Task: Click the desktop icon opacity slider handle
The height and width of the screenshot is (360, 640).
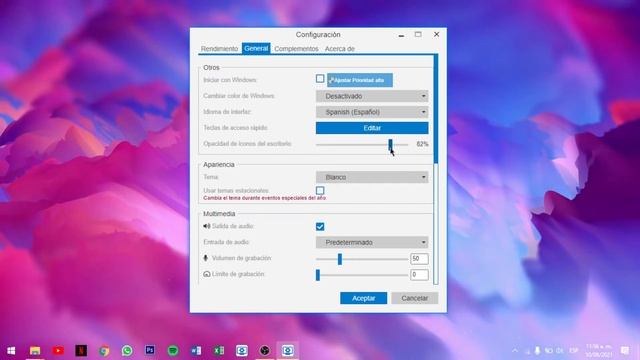Action: pyautogui.click(x=390, y=144)
